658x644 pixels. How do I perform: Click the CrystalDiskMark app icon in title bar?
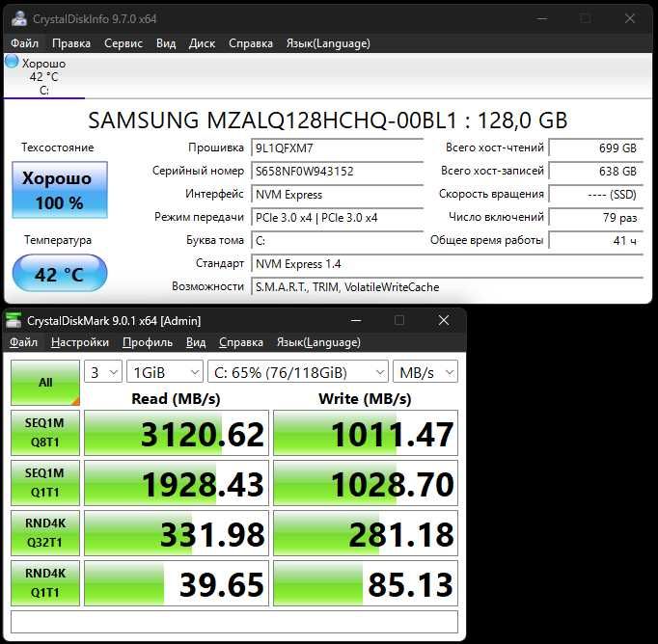[x=14, y=320]
